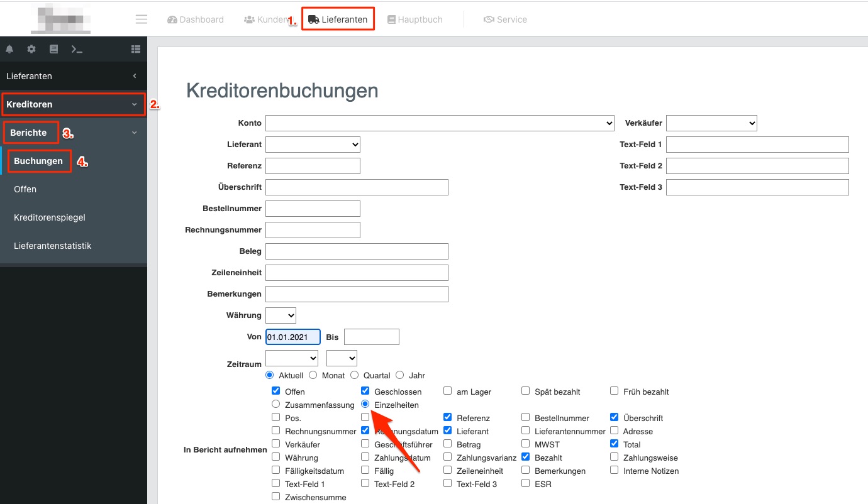Uncheck the Lieferant report checkbox
Image resolution: width=868 pixels, height=504 pixels.
[x=447, y=430]
